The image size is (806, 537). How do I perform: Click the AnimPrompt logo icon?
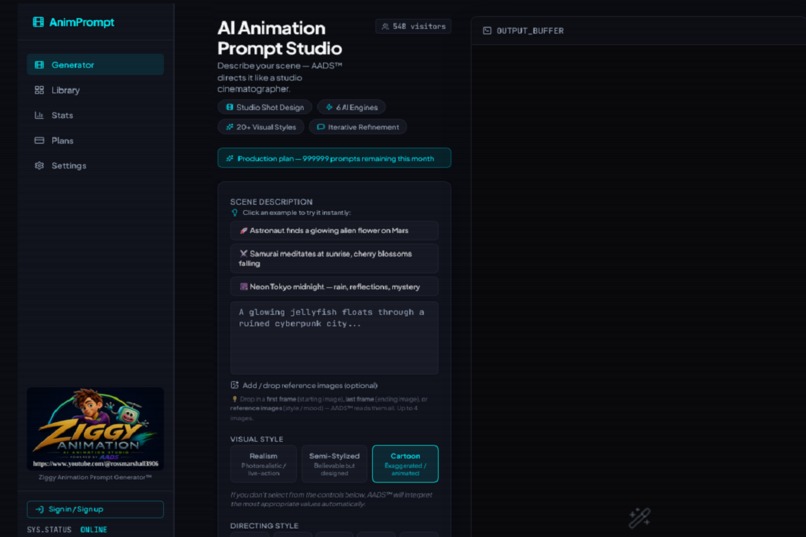point(38,22)
